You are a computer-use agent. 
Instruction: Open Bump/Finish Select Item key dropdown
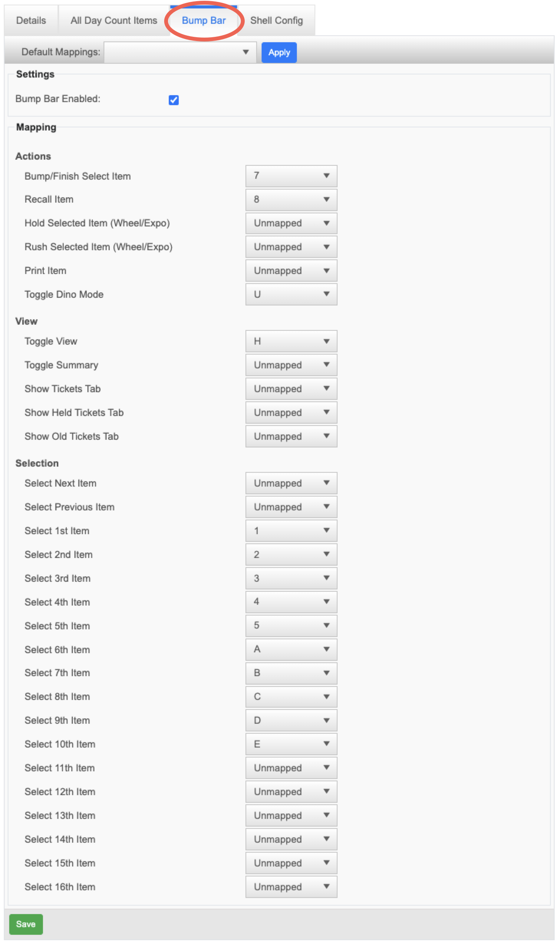tap(291, 176)
